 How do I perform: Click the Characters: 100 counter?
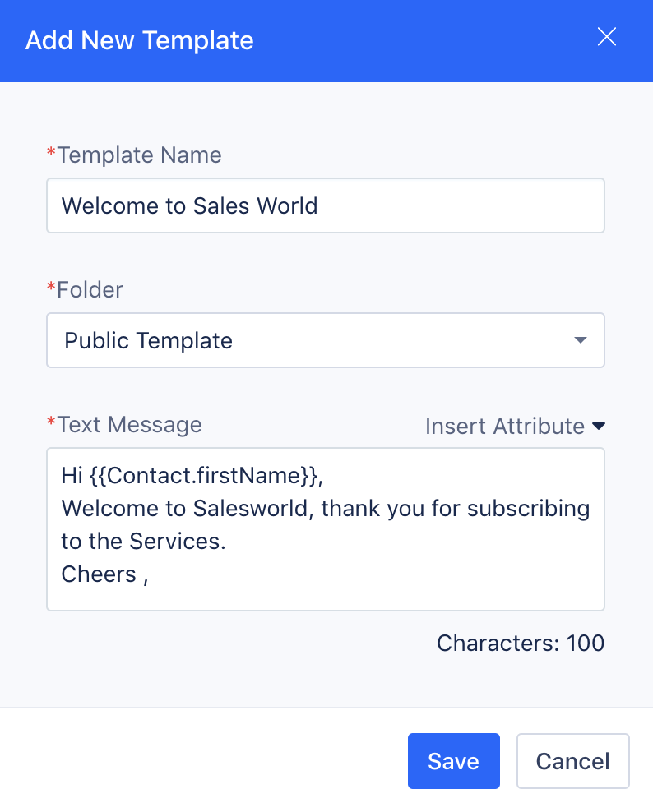[521, 644]
